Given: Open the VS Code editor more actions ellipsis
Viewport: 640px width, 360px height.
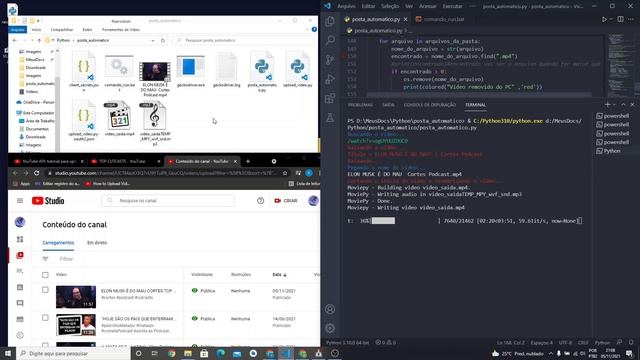Looking at the screenshot, I should click(631, 19).
